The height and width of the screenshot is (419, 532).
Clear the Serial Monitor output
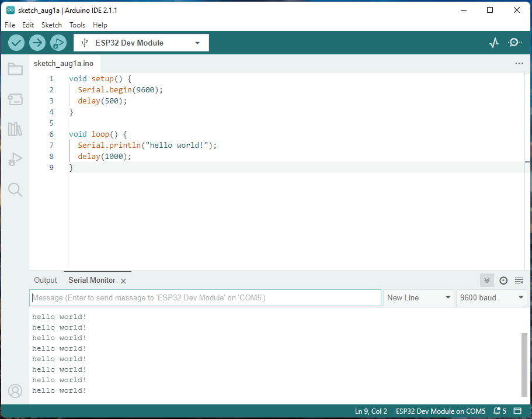tap(519, 281)
